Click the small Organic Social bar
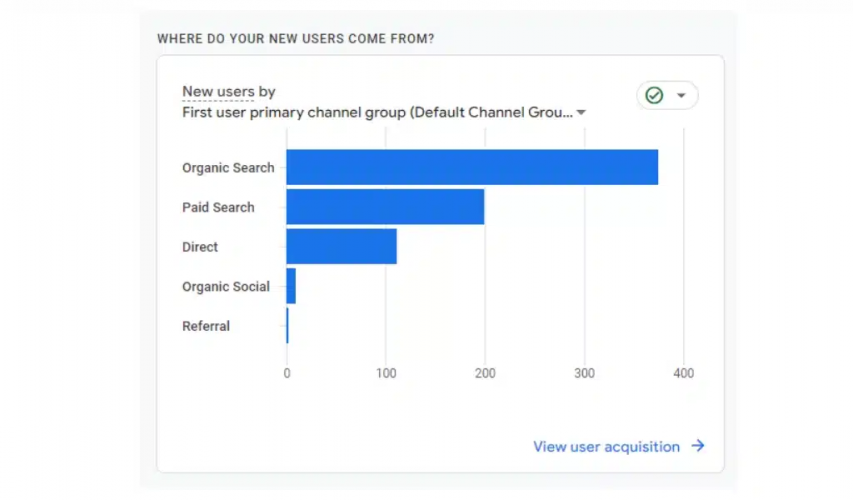The image size is (853, 500). pyautogui.click(x=291, y=286)
